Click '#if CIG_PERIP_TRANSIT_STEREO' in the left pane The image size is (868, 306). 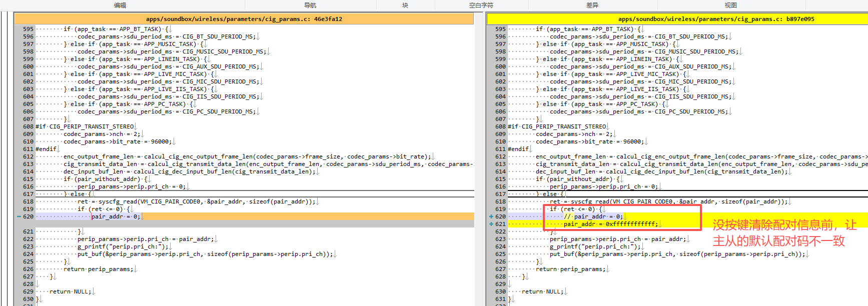(x=85, y=126)
